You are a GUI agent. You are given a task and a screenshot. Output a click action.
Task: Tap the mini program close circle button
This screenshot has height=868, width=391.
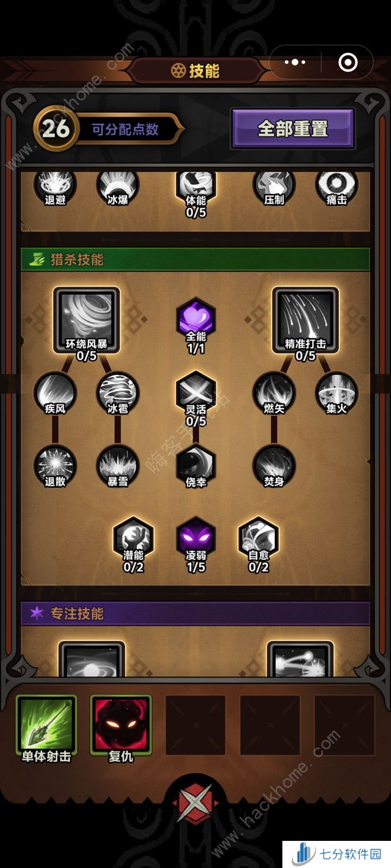pos(348,62)
